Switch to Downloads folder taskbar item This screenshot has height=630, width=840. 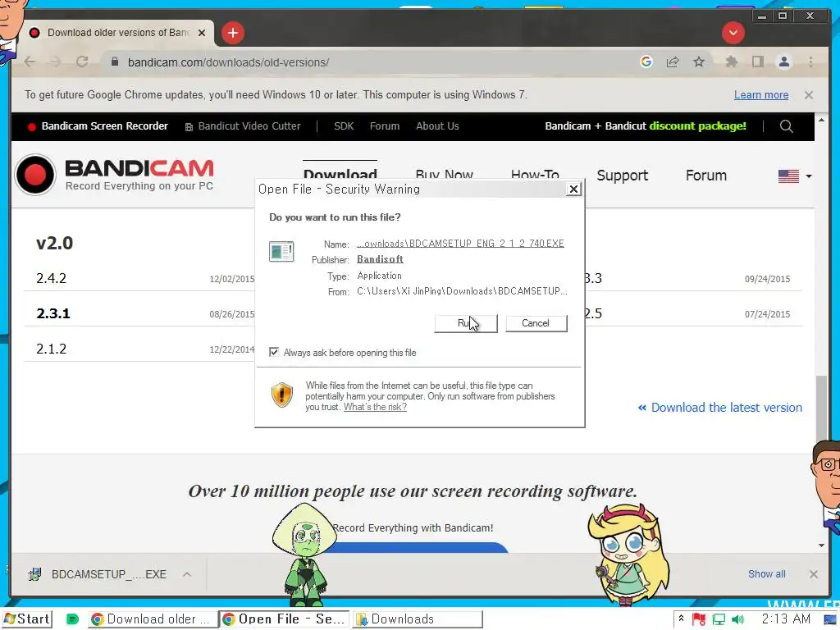tap(418, 619)
